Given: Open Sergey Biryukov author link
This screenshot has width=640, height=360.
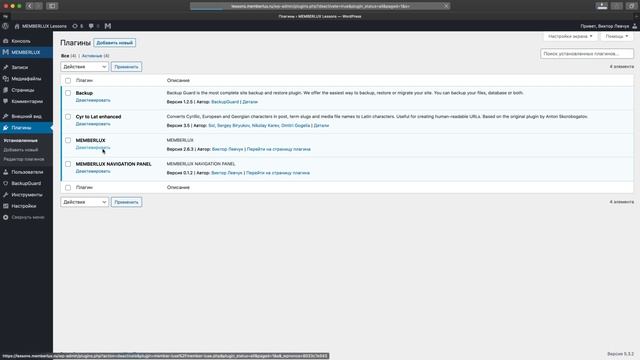Looking at the screenshot, I should [x=233, y=126].
